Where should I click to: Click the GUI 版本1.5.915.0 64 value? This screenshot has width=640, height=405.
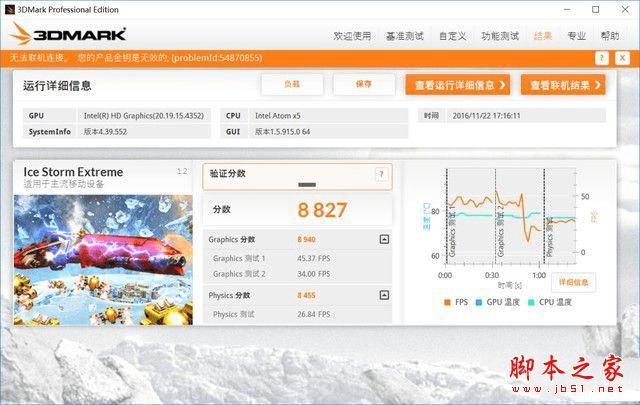328,131
